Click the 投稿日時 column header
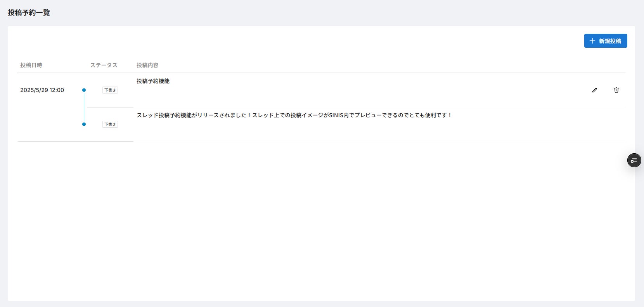Image resolution: width=644 pixels, height=307 pixels. 31,65
